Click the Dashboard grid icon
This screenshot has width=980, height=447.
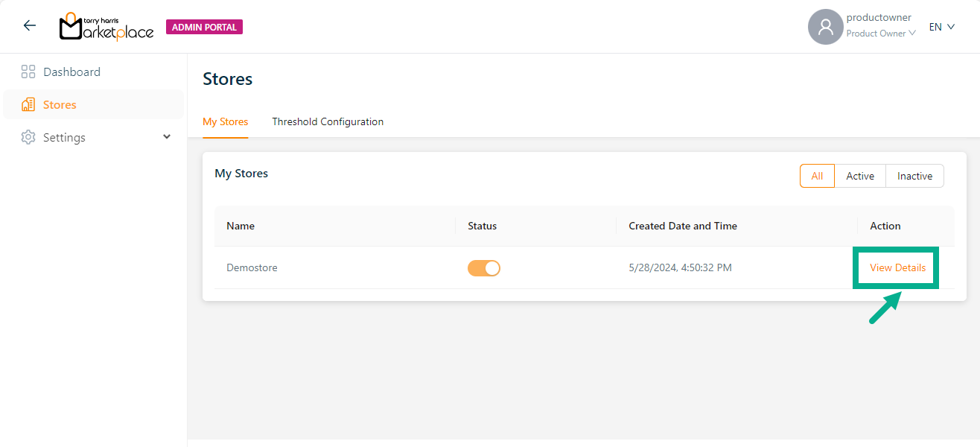click(28, 72)
